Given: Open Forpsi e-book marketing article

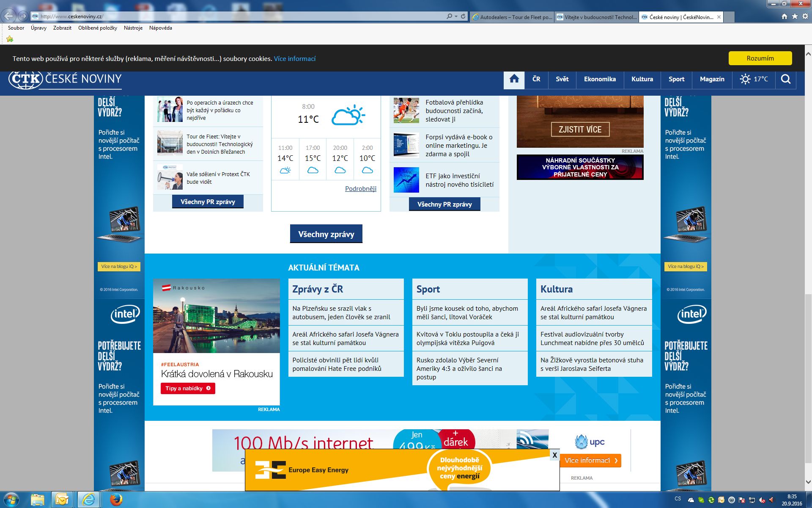Looking at the screenshot, I should tap(459, 146).
